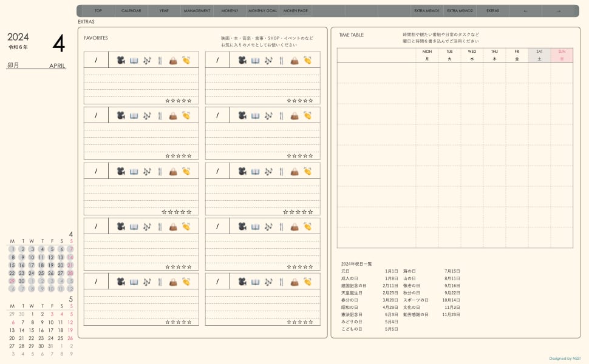
Task: Navigate to the MONTH PAGE tab
Action: [295, 11]
